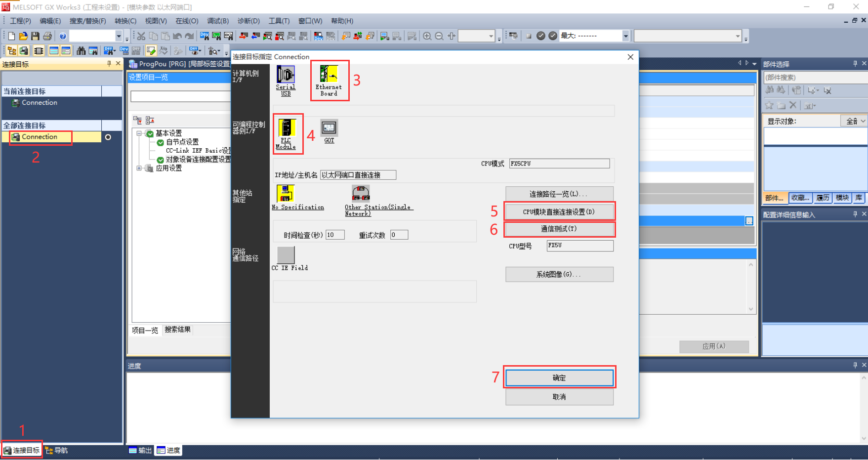Open the 显示对象 dropdown showing 全部
868x460 pixels.
[854, 121]
